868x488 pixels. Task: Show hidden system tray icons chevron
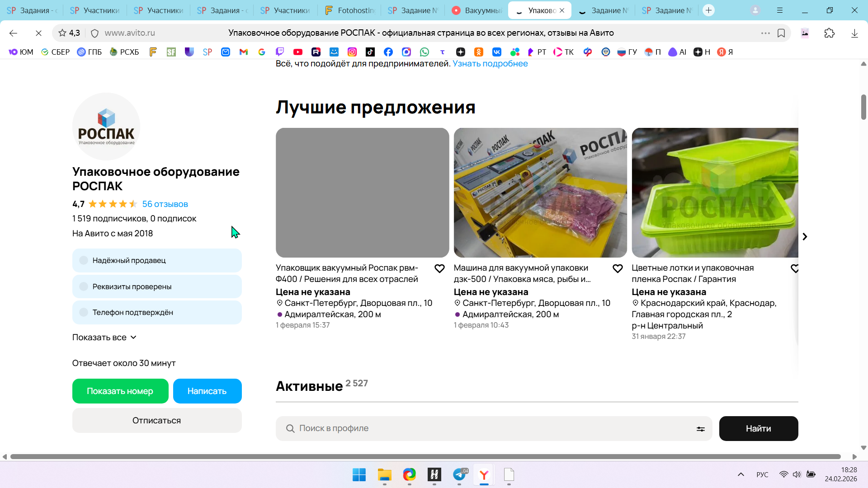click(741, 474)
